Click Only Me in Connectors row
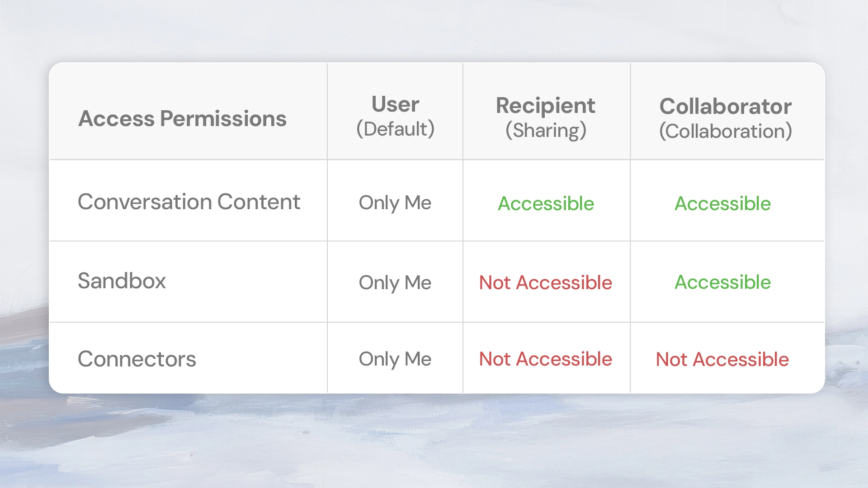This screenshot has height=488, width=868. pyautogui.click(x=395, y=359)
